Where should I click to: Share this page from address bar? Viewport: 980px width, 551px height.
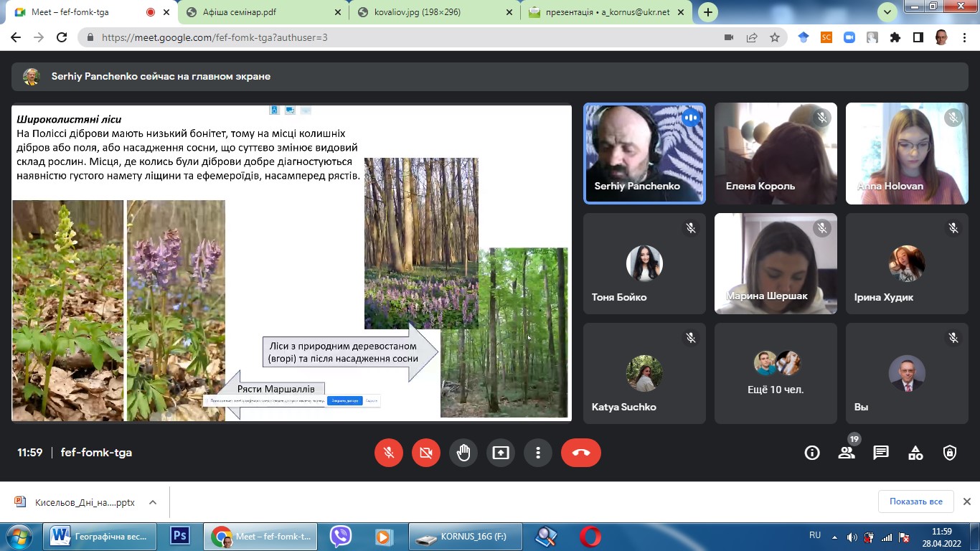(752, 37)
